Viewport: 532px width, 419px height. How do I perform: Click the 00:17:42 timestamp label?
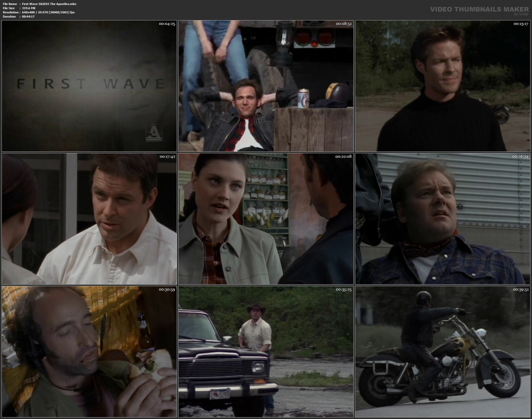167,157
